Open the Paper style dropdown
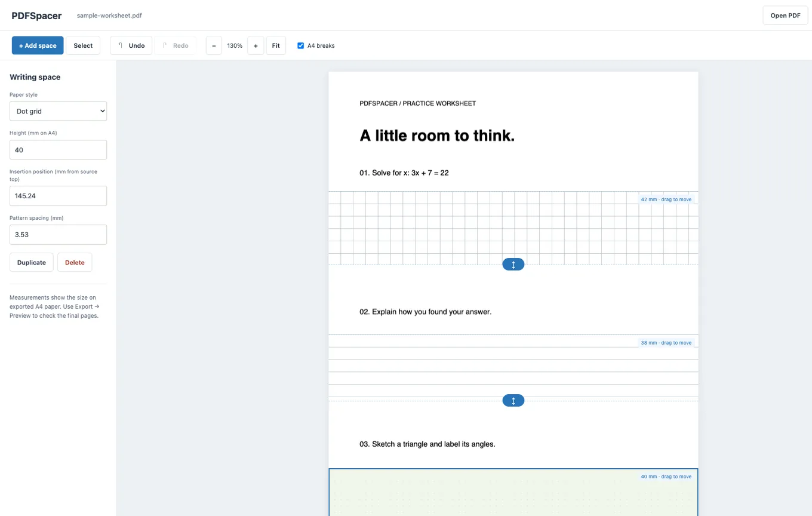This screenshot has width=812, height=516. [x=58, y=111]
